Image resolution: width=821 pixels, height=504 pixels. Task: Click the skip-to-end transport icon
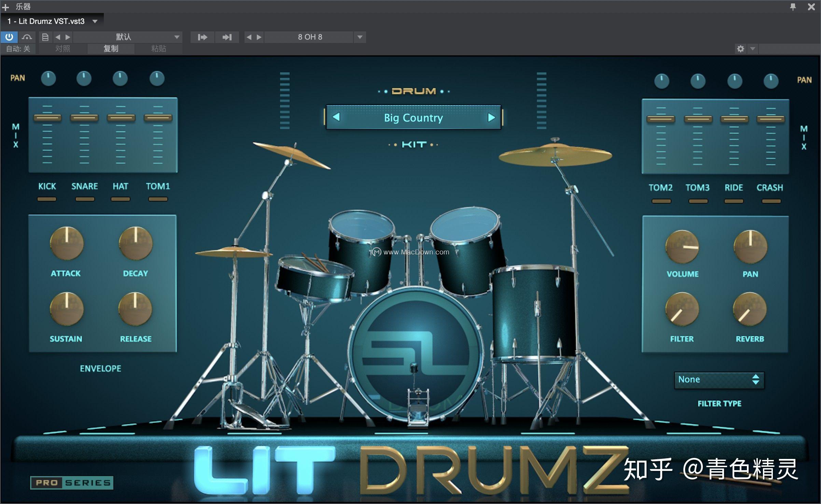[227, 37]
